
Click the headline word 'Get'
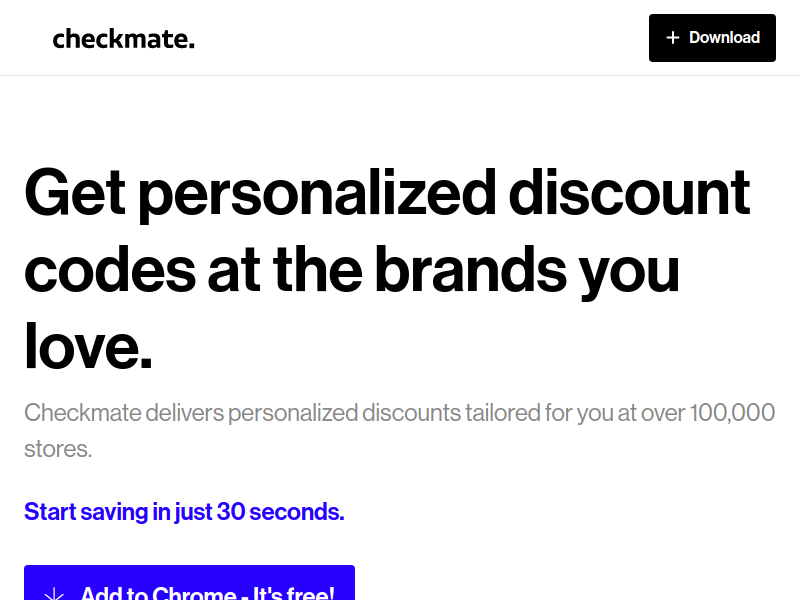pos(74,192)
